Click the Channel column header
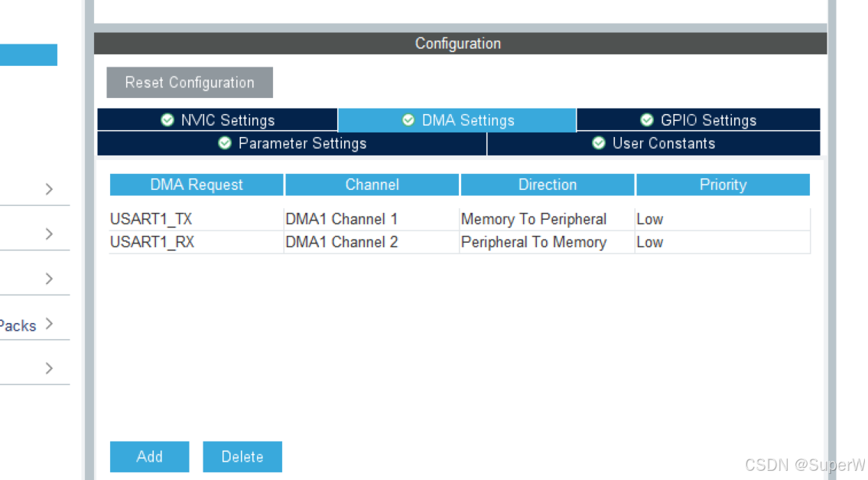 point(372,184)
